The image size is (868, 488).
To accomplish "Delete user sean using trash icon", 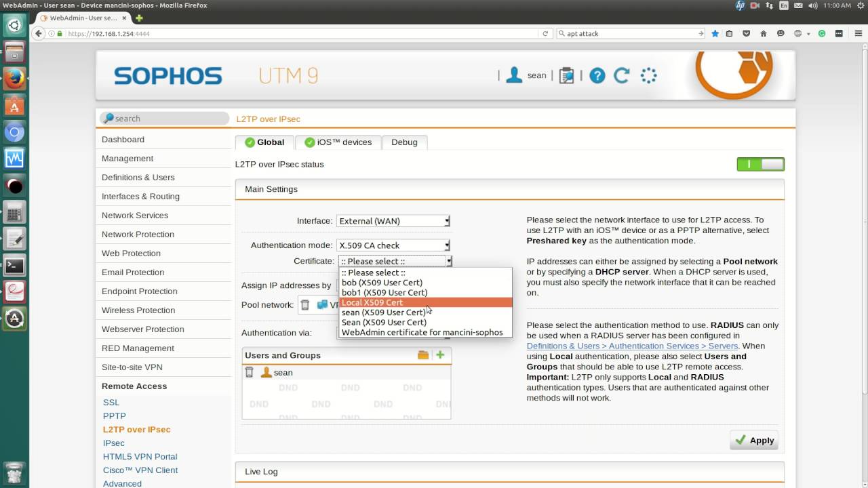I will tap(249, 372).
